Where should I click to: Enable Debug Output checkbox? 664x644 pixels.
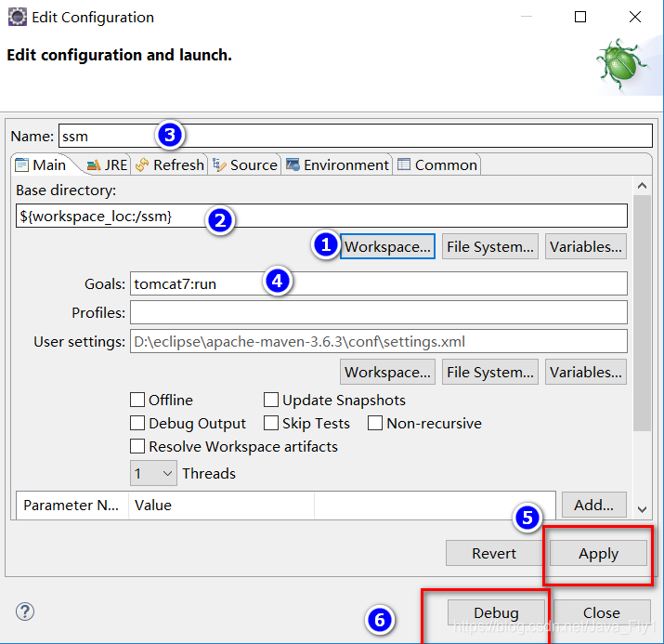[137, 423]
